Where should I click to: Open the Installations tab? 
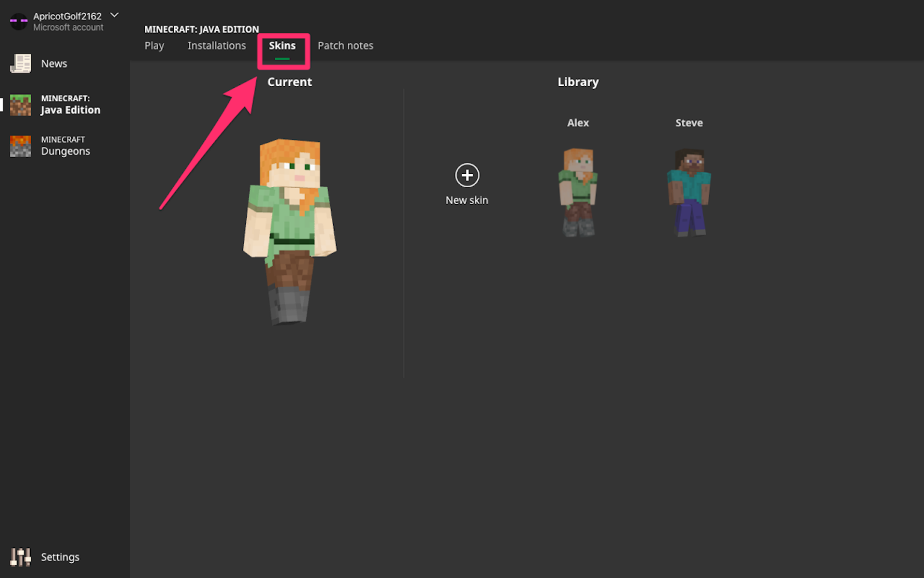[217, 46]
